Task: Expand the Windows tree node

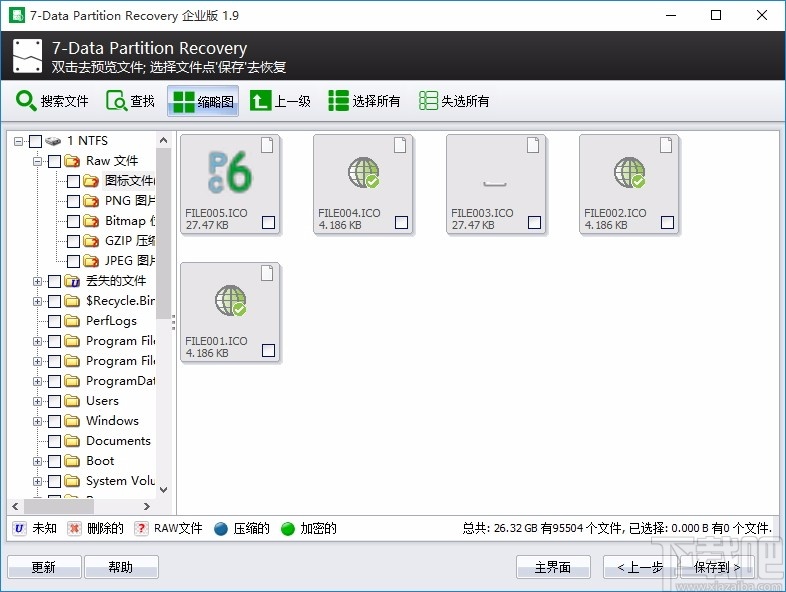Action: (x=37, y=422)
